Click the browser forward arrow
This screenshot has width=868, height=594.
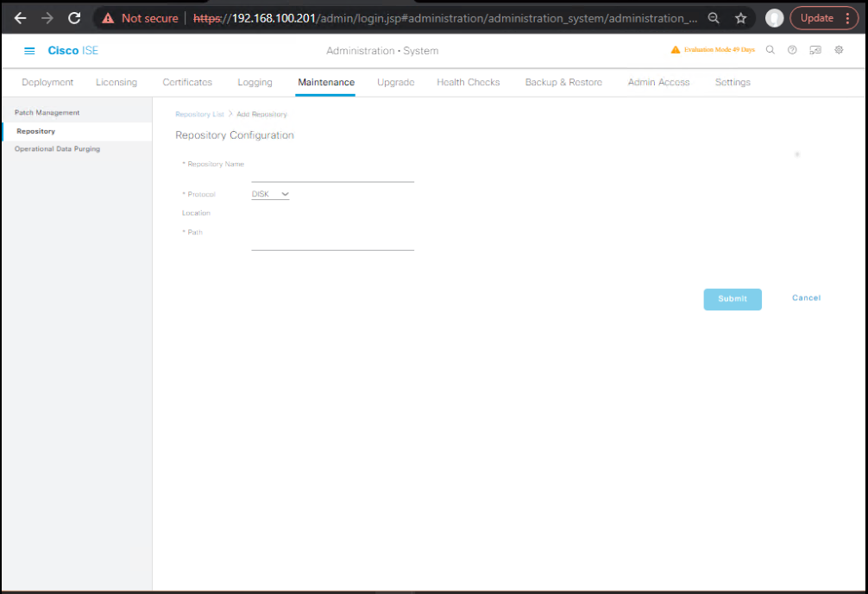coord(47,18)
